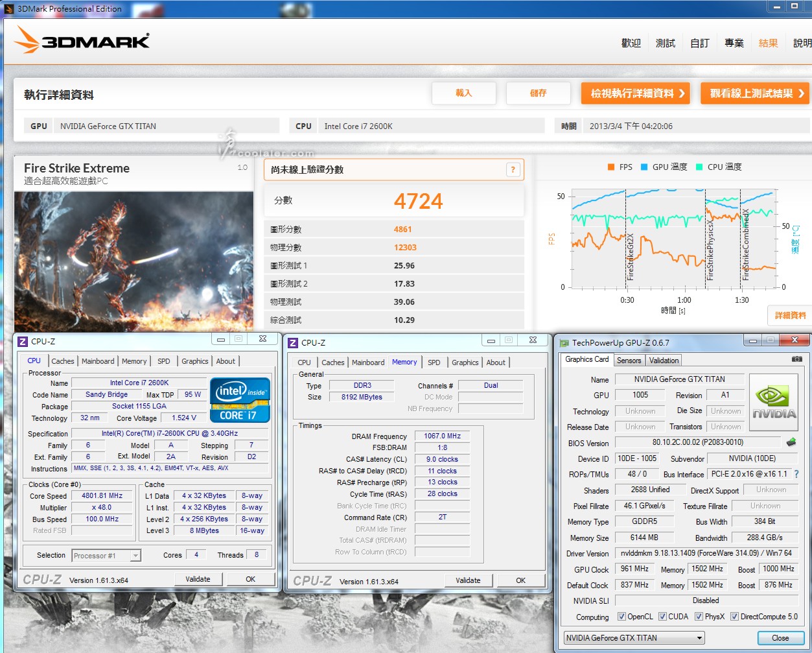Click the orange FPS legend swatch
Image resolution: width=812 pixels, height=653 pixels.
tap(611, 167)
